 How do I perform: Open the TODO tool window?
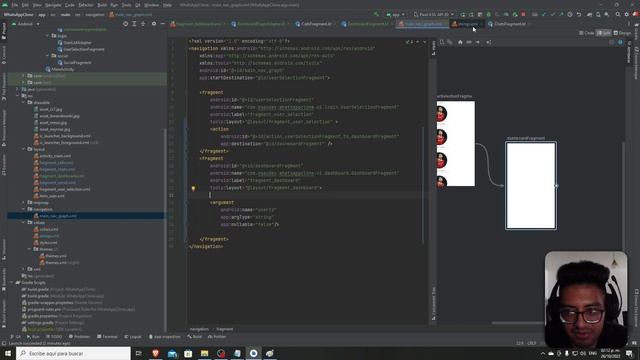(x=54, y=337)
